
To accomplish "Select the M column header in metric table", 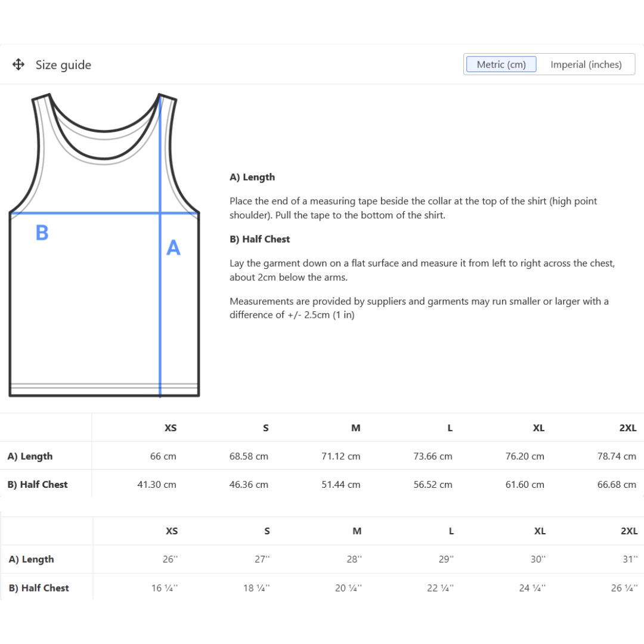I will tap(355, 428).
